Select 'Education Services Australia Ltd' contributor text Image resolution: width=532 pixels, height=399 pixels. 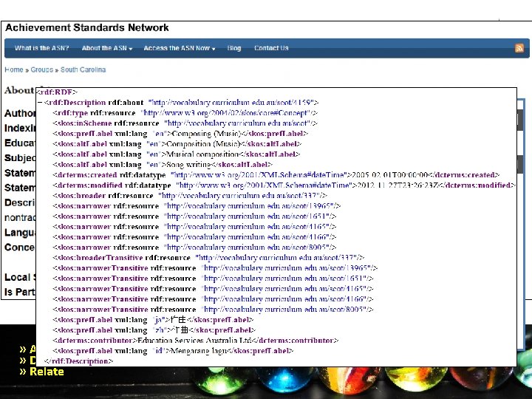pos(194,341)
